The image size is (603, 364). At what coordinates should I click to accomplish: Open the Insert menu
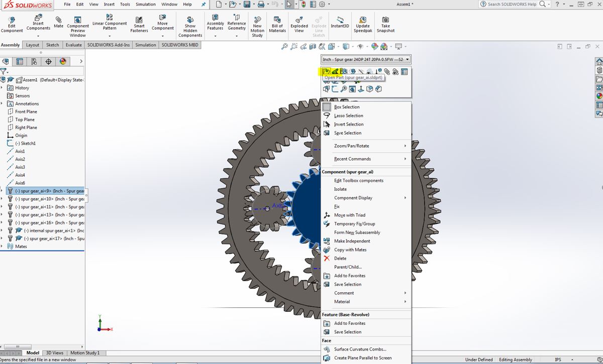point(109,4)
